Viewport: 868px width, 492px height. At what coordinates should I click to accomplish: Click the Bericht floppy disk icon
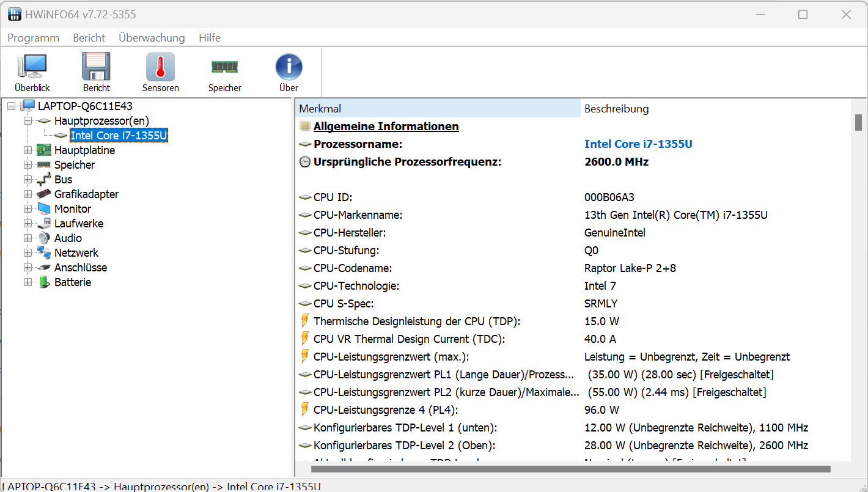[x=96, y=67]
